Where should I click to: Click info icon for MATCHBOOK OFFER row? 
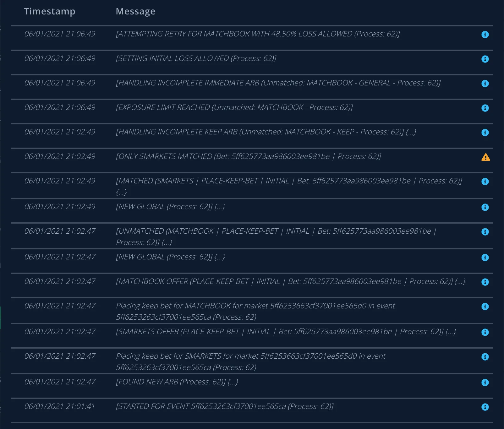coord(485,282)
